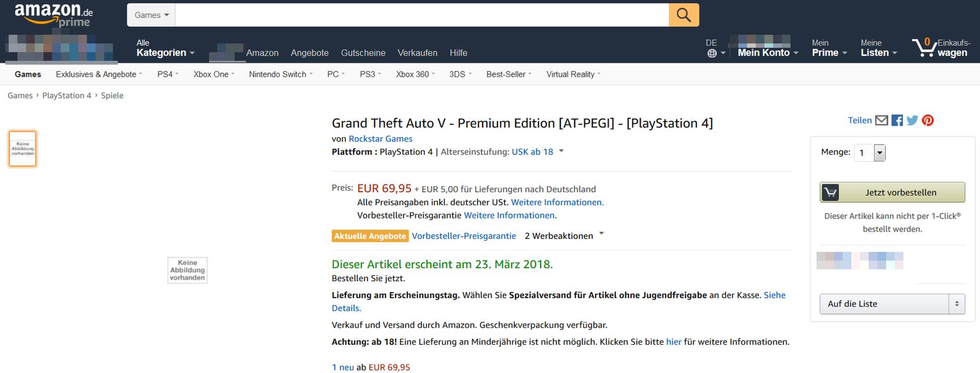Click the search magnifier button
This screenshot has height=373, width=980.
coord(684,15)
